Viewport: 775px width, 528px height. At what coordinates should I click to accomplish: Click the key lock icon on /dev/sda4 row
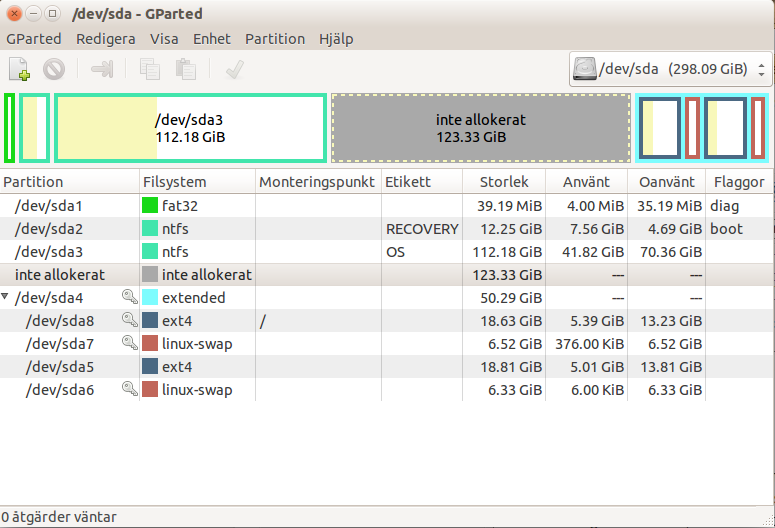click(129, 297)
